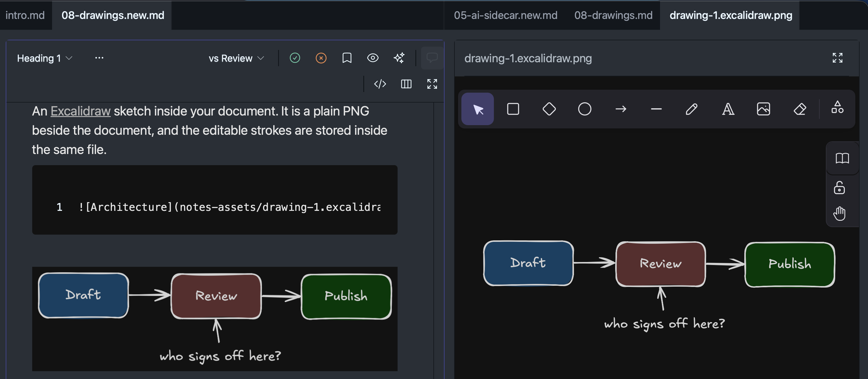Switch to the 05-ai-sidecar.new.md tab
868x379 pixels.
(505, 15)
